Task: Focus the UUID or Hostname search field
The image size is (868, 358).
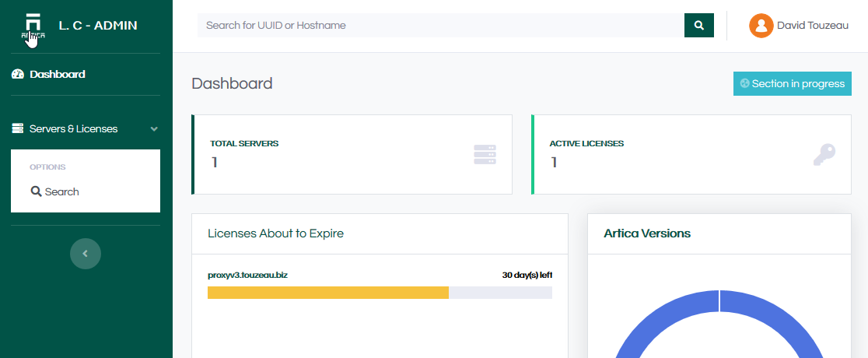Action: (440, 26)
